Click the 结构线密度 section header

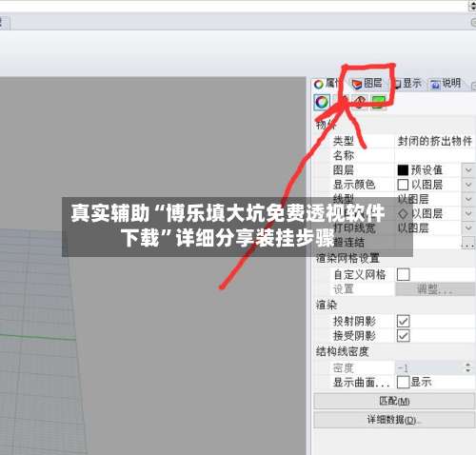coord(342,352)
